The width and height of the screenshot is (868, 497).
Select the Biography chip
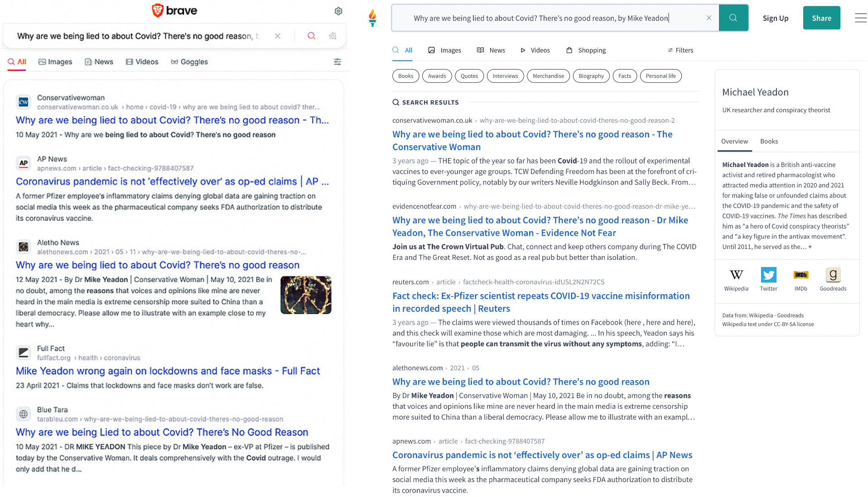[x=591, y=76]
